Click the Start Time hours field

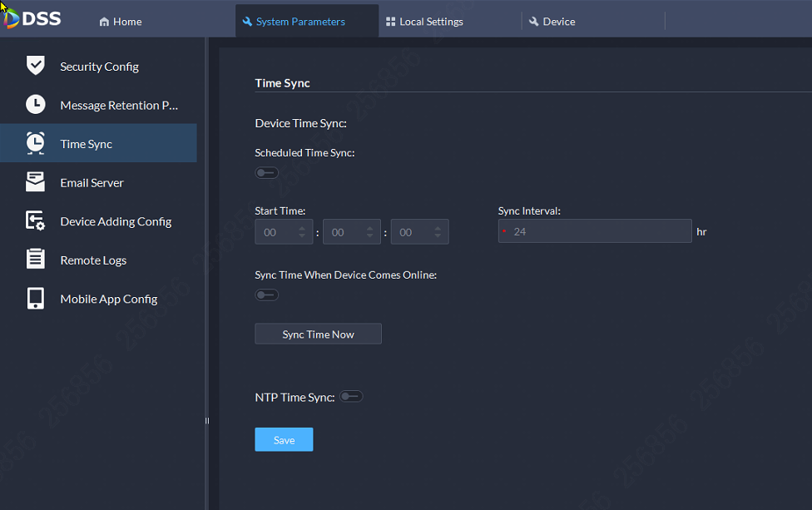[x=284, y=232]
